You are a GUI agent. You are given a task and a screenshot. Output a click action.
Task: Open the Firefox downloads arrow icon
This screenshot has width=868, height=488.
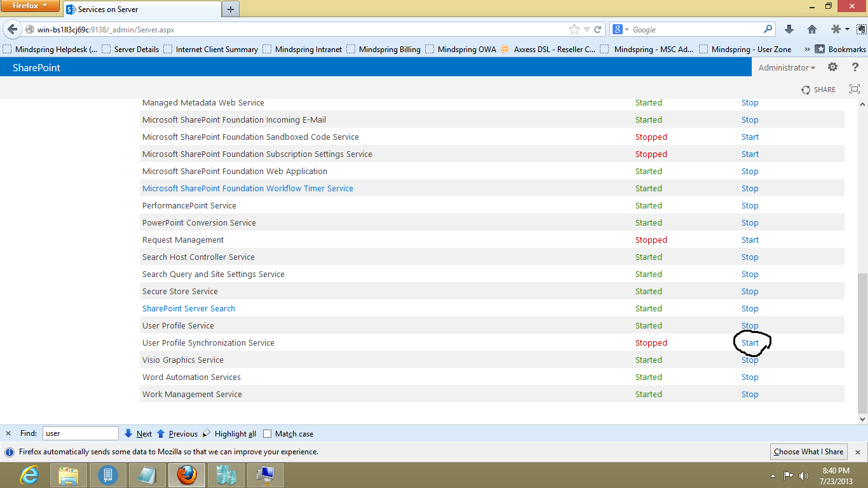[x=789, y=29]
